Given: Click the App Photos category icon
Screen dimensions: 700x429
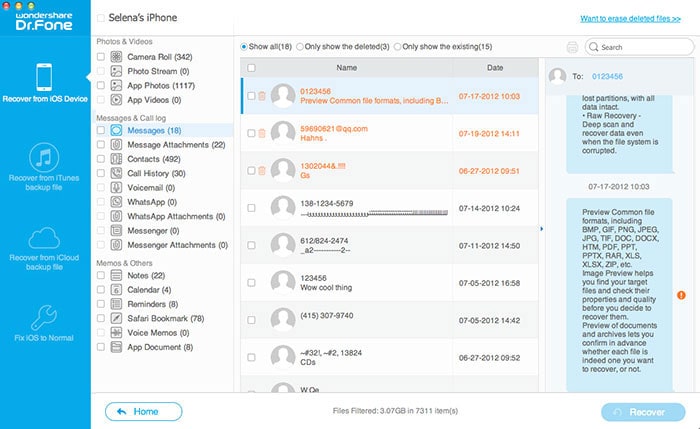Looking at the screenshot, I should [116, 85].
